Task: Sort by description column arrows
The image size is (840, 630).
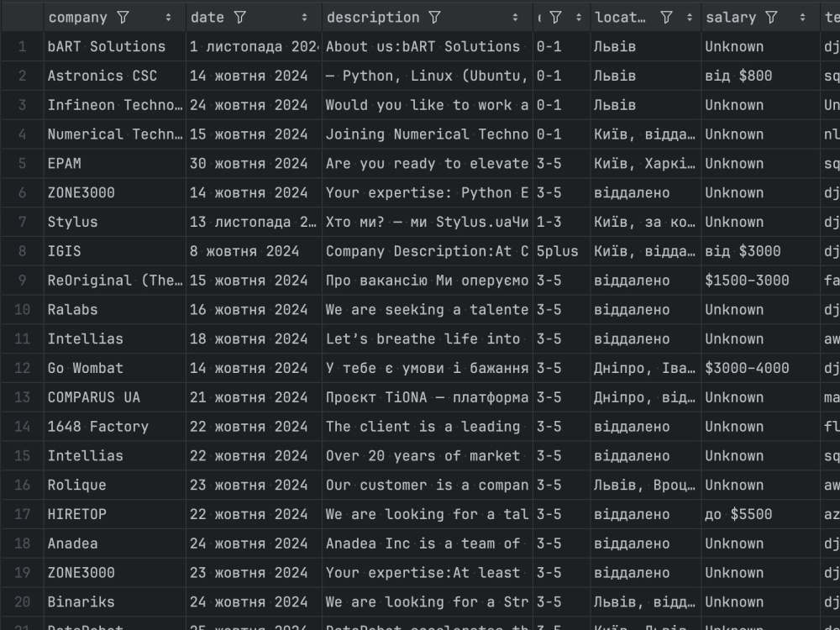Action: click(516, 18)
